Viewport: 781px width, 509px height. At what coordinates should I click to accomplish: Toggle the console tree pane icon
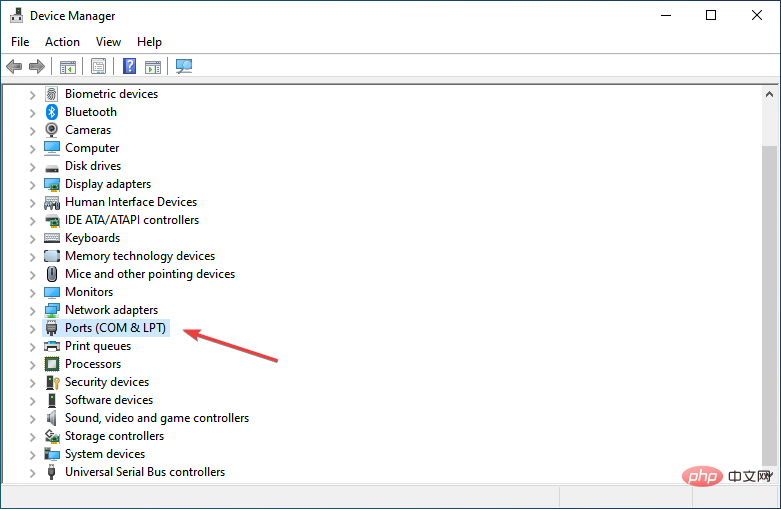point(68,66)
